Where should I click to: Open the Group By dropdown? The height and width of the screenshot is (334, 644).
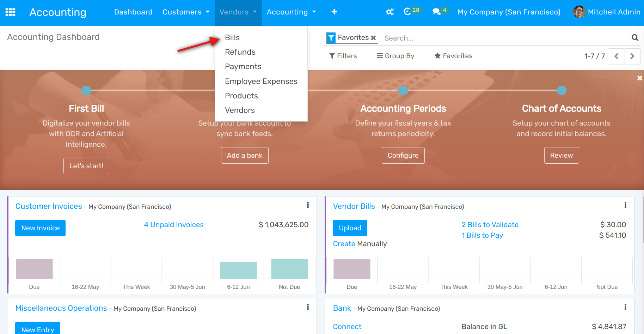click(395, 56)
